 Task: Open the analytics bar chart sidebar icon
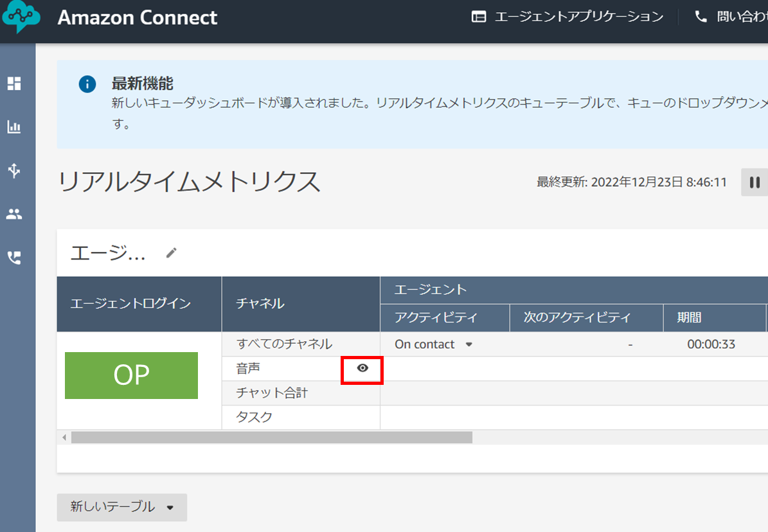click(x=14, y=127)
